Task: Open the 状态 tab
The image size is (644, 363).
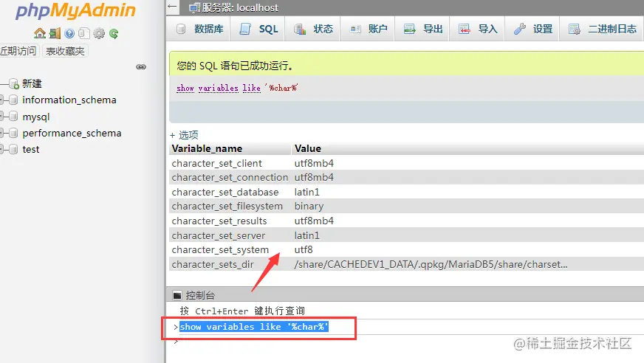Action: [x=313, y=29]
